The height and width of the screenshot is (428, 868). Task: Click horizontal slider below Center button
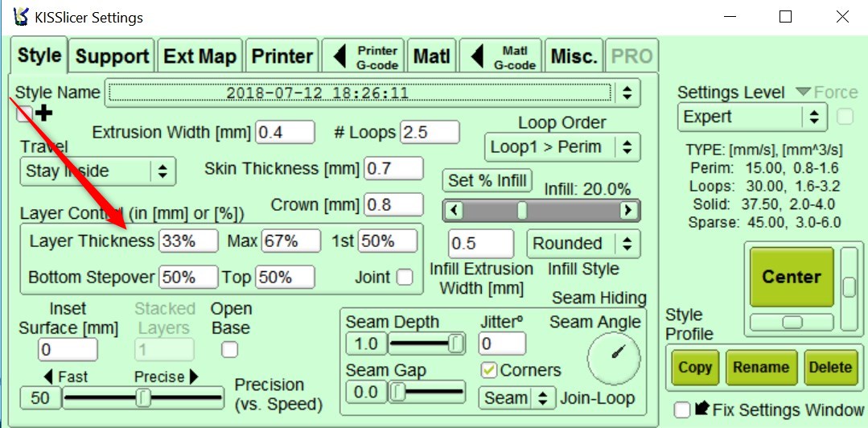pyautogui.click(x=792, y=322)
